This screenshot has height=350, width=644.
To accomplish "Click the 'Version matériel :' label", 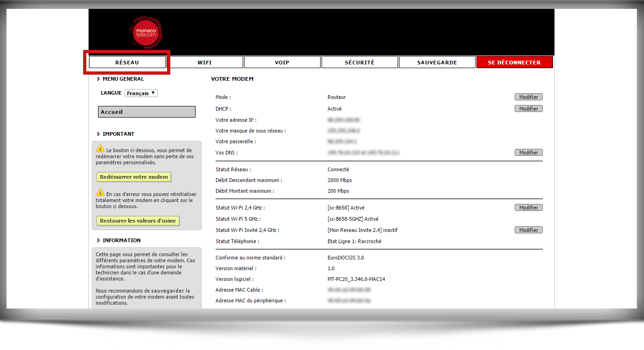I will tap(236, 268).
